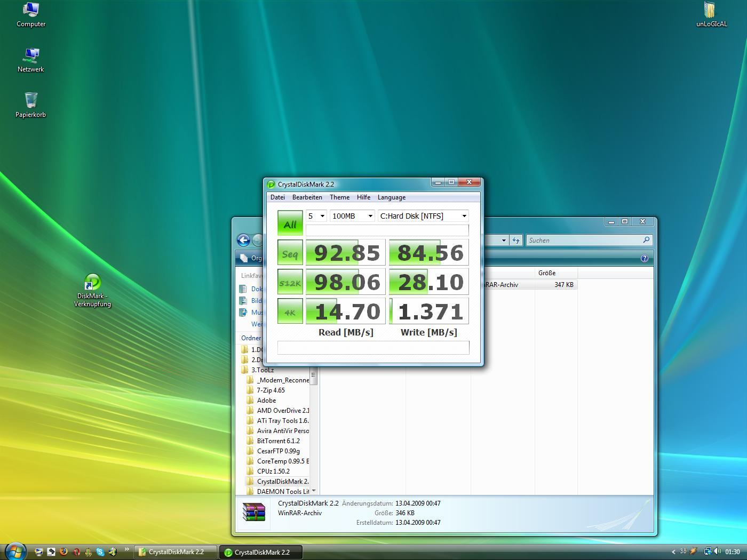Screen dimensions: 747x560
Task: Click the Suchen search field in Explorer
Action: (589, 241)
